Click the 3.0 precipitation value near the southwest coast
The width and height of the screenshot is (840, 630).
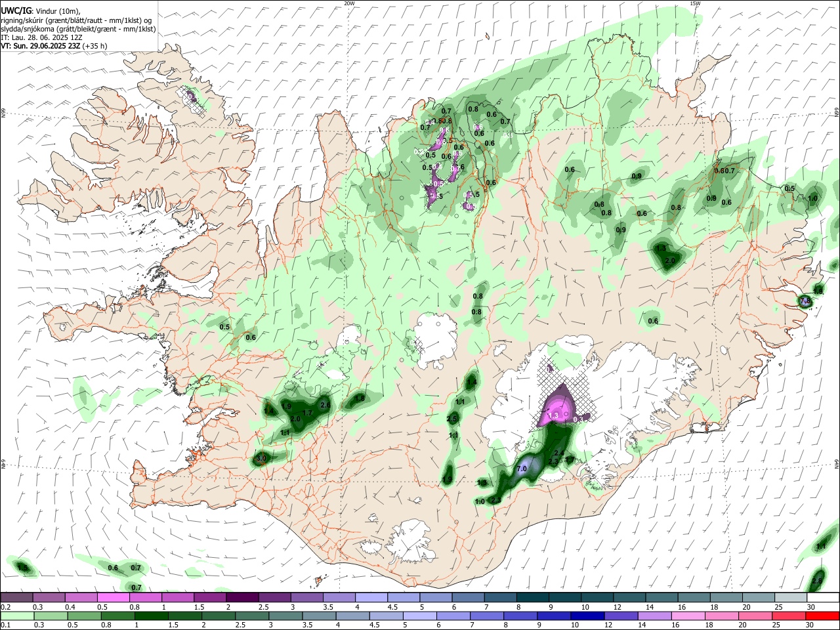[261, 458]
